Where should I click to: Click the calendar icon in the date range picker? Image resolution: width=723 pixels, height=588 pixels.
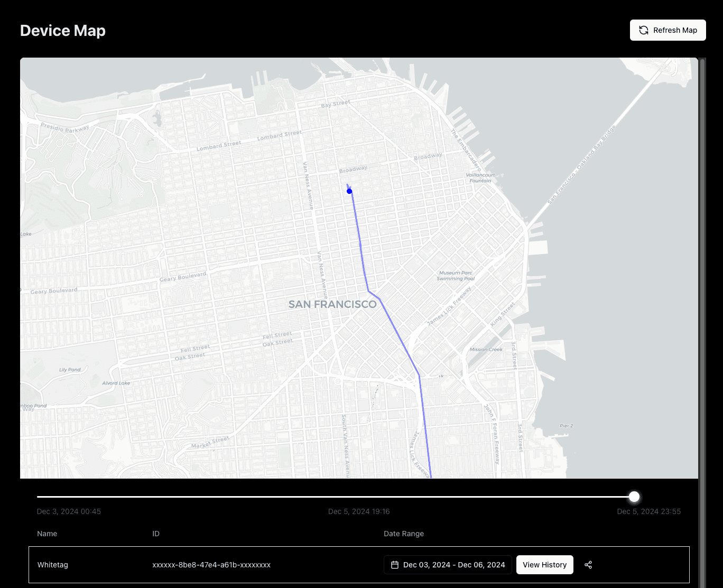pos(394,565)
